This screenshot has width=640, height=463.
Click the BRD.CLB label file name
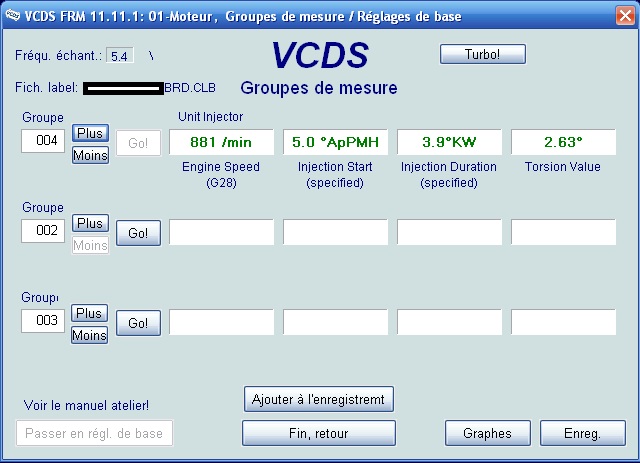190,88
